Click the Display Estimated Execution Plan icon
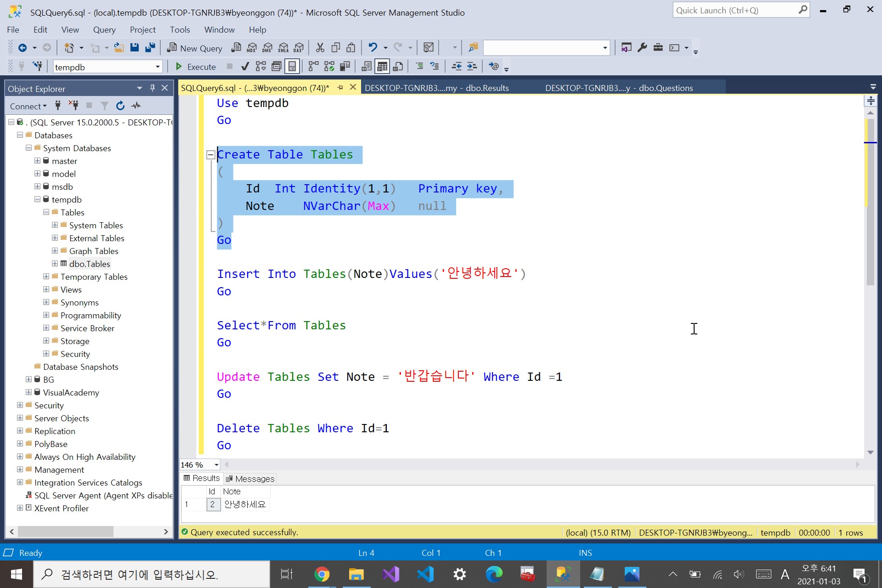Image resolution: width=882 pixels, height=588 pixels. point(260,67)
